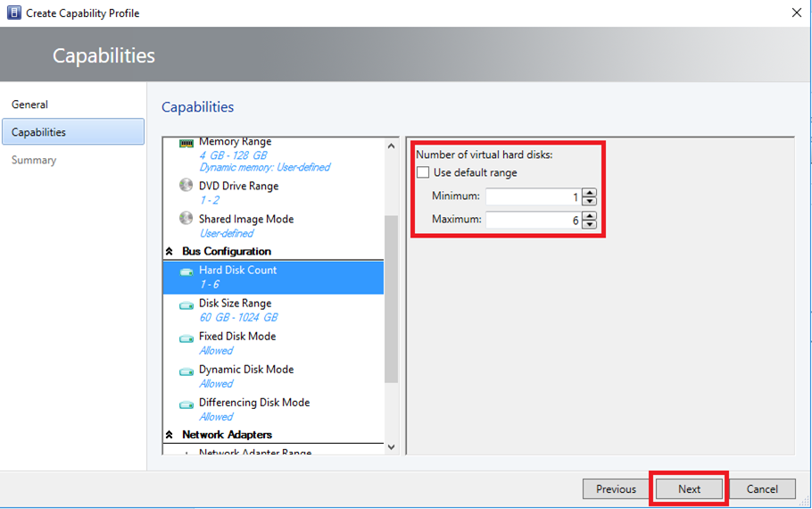812x509 pixels.
Task: Click the DVD Drive Range disc icon
Action: click(x=186, y=185)
